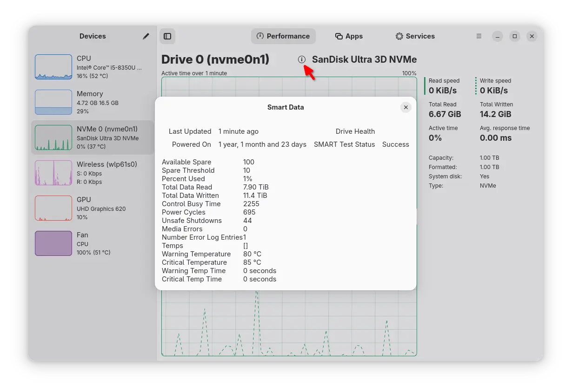This screenshot has height=392, width=571.
Task: Click the NVMe green graph thumbnail
Action: click(x=53, y=137)
